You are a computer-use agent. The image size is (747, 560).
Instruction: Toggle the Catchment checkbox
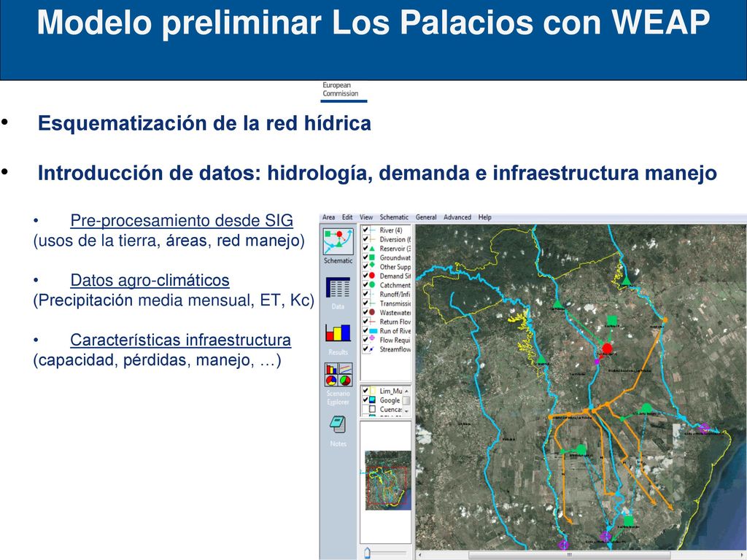365,285
